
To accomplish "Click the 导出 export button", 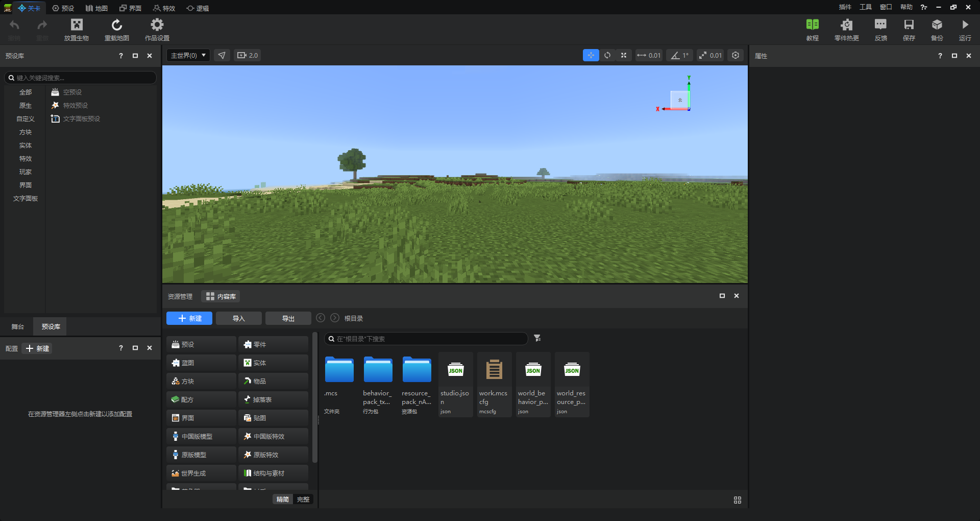I will tap(288, 318).
